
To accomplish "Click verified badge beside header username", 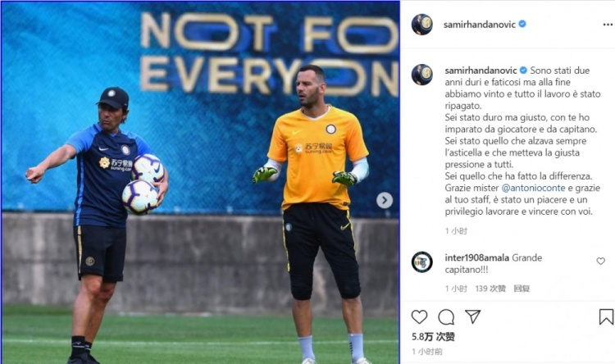I will coord(522,24).
